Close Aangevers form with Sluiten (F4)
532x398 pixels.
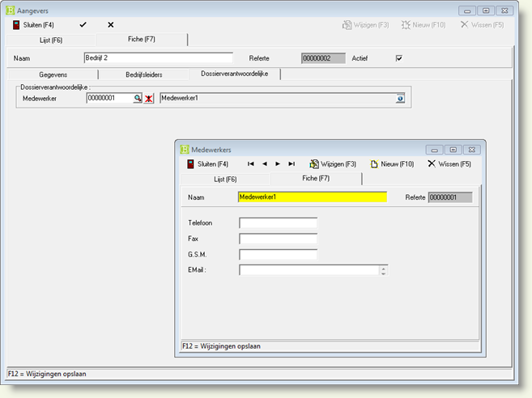(x=33, y=25)
